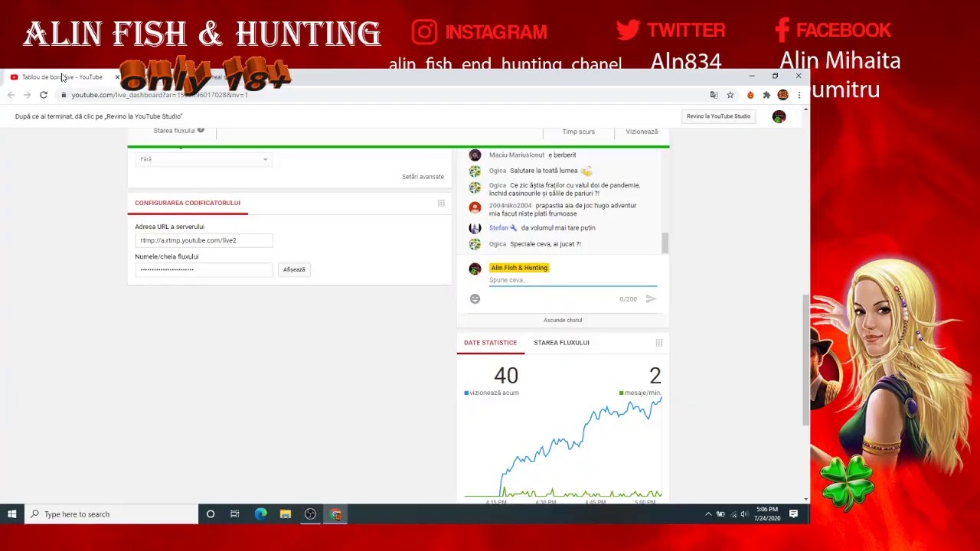The height and width of the screenshot is (551, 980).
Task: Open the Fără dropdown
Action: click(204, 159)
